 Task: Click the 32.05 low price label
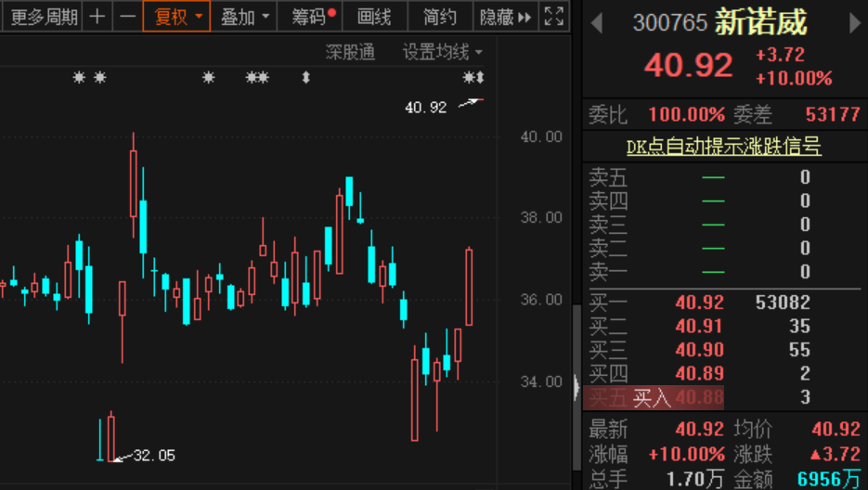pos(154,456)
